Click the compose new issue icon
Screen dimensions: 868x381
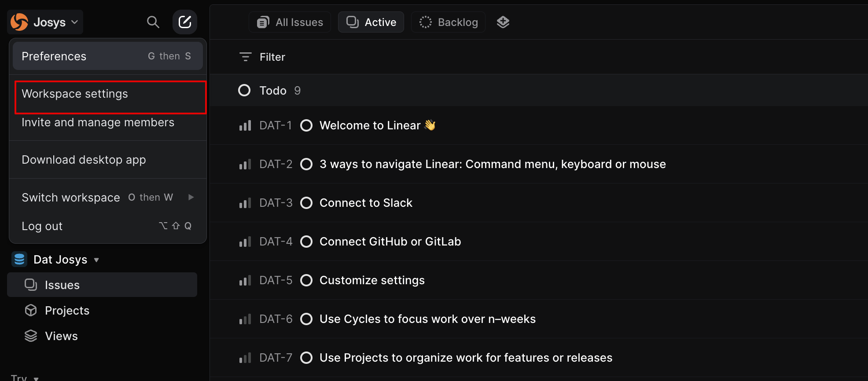(185, 22)
